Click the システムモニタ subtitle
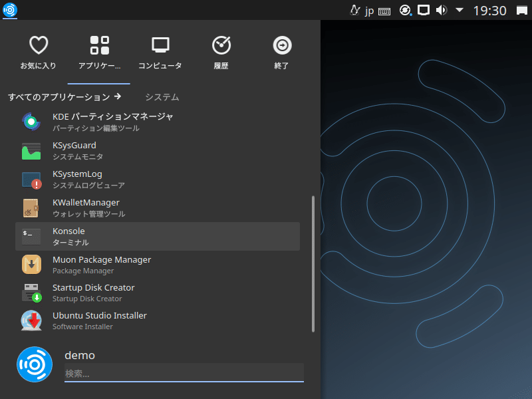Viewport: 532px width, 399px height. [78, 157]
